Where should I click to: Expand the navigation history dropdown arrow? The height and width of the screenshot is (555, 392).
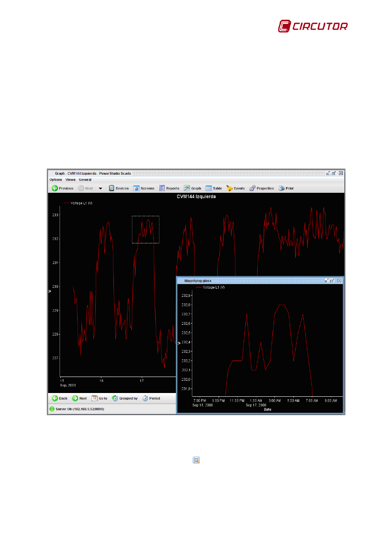100,189
